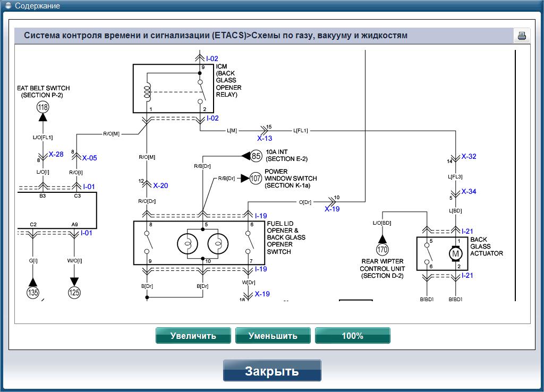
Task: Click circled reference 85 for 10A INT
Action: tap(257, 156)
